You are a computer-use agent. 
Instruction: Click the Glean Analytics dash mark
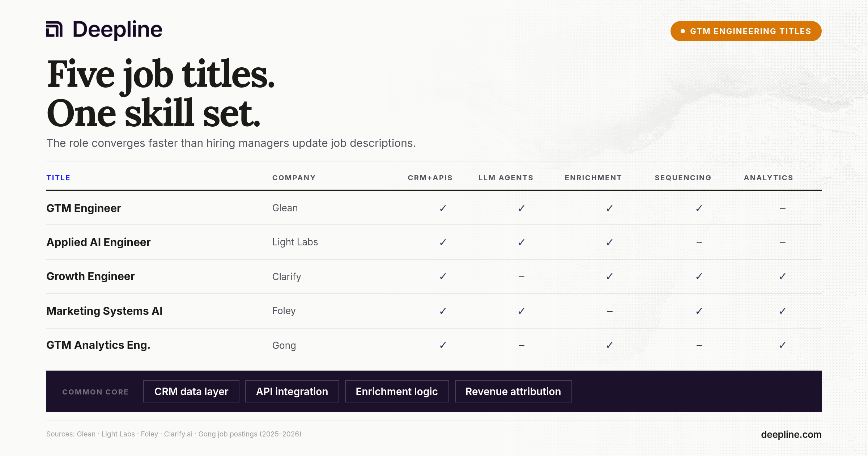coord(782,209)
